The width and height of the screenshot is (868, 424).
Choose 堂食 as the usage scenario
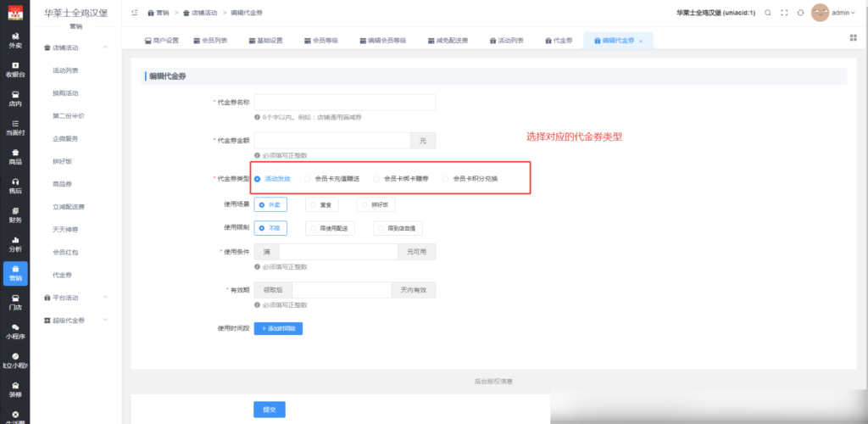(322, 204)
